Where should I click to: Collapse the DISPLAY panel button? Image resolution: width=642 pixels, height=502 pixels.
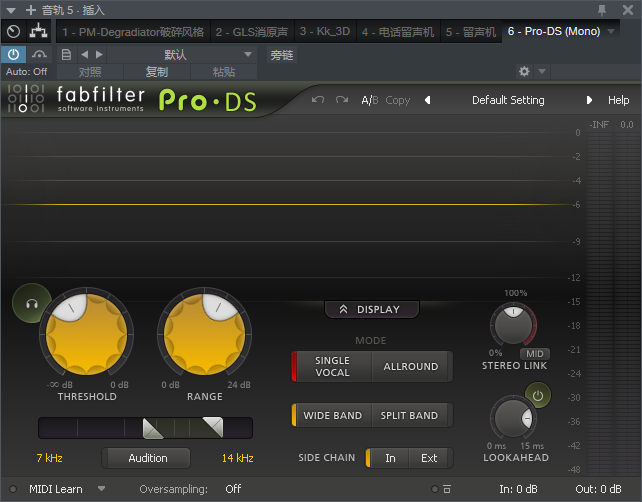pyautogui.click(x=371, y=309)
